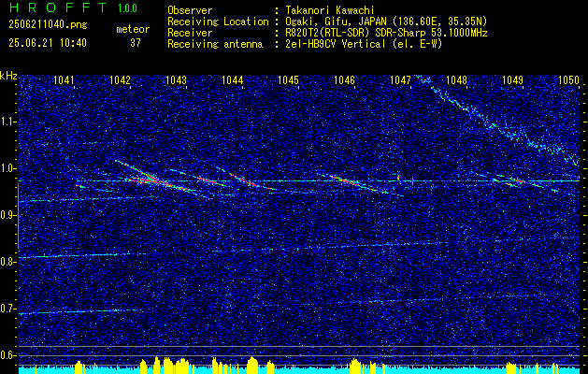This screenshot has height=374, width=588.
Task: Select receiver text R820T2(RTL-SDR) SDR-Sharp 53.1000MHz
Action: pyautogui.click(x=386, y=33)
